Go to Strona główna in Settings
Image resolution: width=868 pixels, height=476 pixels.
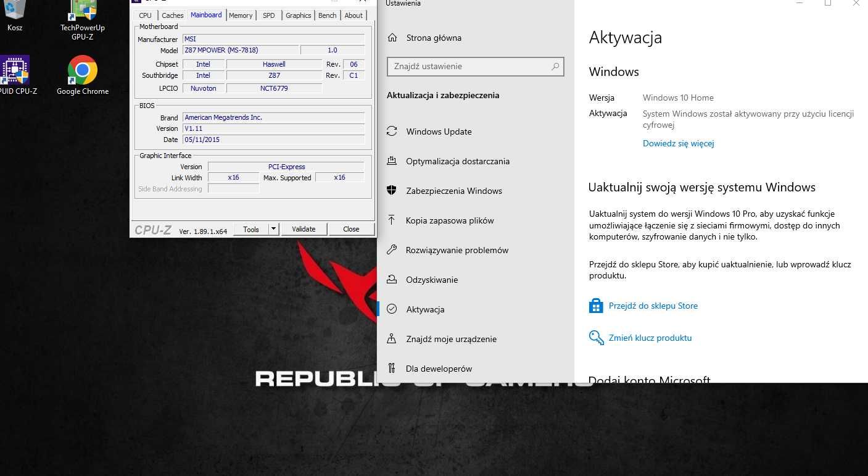(434, 38)
